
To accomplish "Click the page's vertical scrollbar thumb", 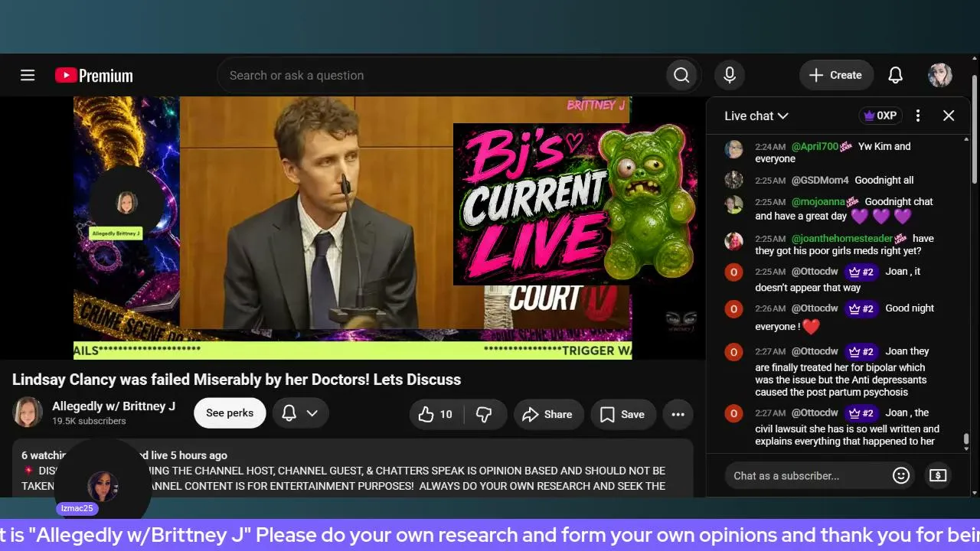I will tap(975, 129).
